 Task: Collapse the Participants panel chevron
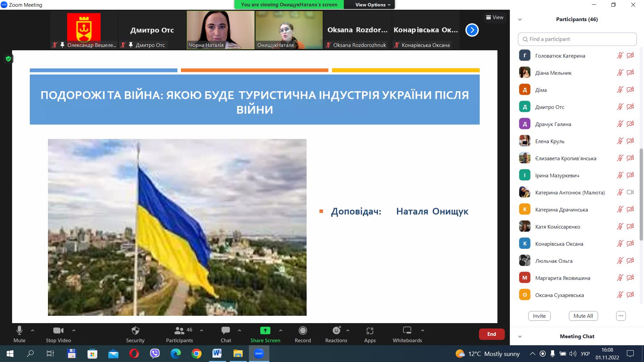pyautogui.click(x=520, y=19)
